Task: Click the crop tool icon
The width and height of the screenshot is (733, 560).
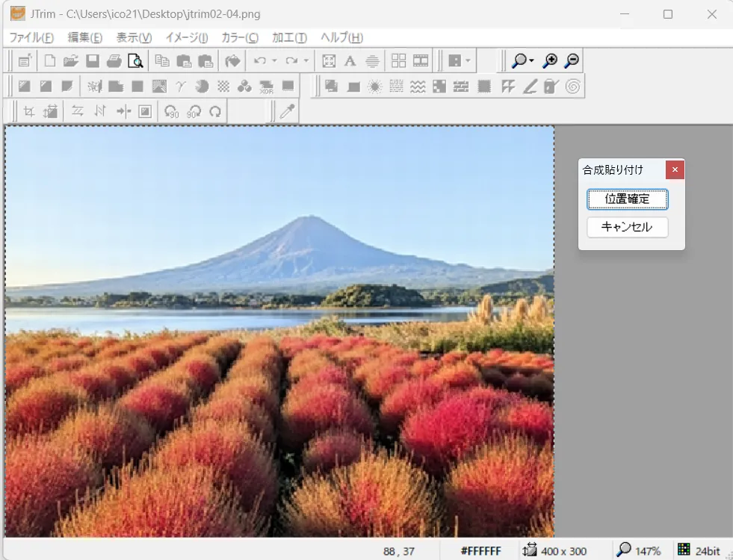Action: coord(29,111)
